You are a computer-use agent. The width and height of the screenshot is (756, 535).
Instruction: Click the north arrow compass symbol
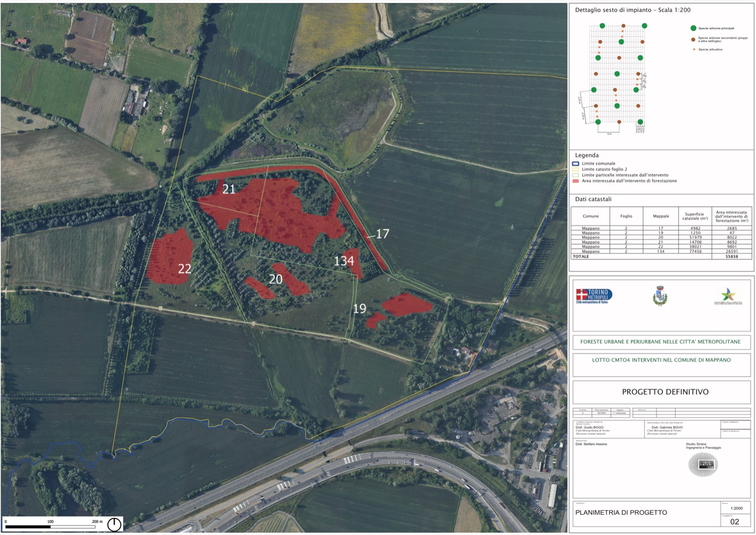coord(114,524)
